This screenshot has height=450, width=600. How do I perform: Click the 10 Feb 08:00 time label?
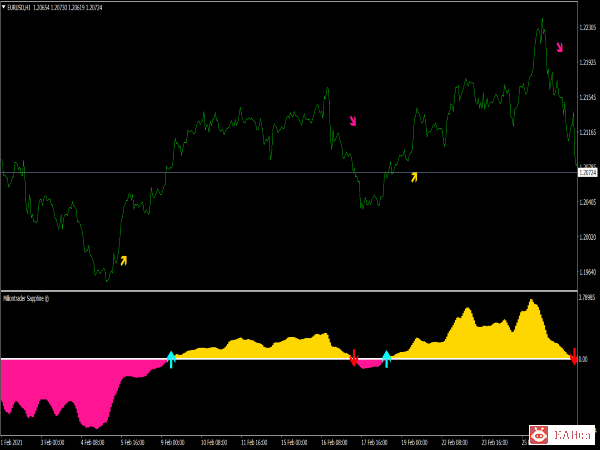click(x=214, y=443)
